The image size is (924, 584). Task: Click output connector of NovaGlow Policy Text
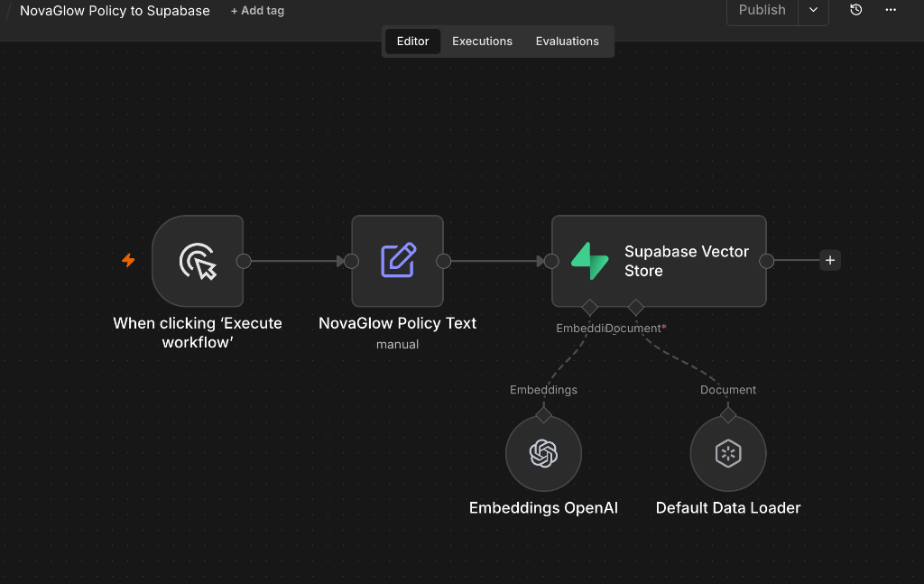[444, 261]
